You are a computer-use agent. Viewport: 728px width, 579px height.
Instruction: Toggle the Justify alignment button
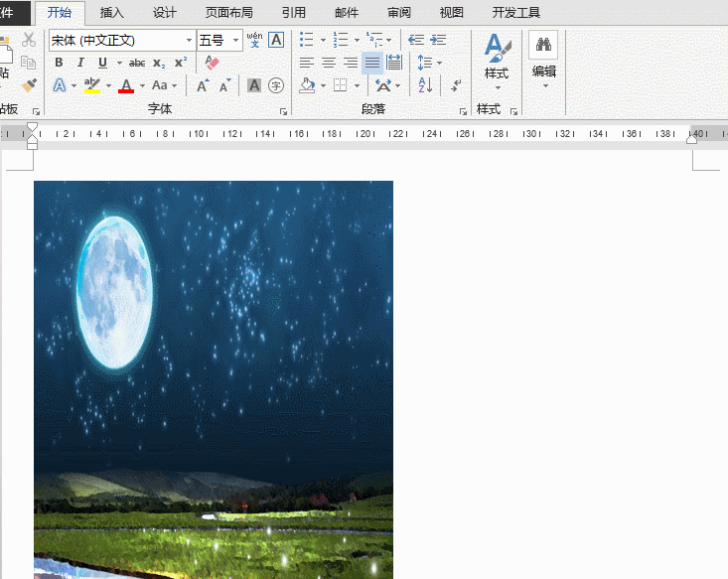tap(372, 63)
